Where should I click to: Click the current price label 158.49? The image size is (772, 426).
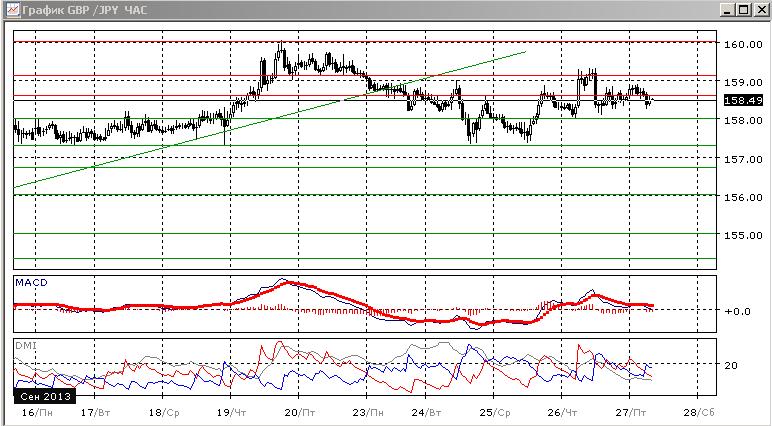pyautogui.click(x=743, y=101)
